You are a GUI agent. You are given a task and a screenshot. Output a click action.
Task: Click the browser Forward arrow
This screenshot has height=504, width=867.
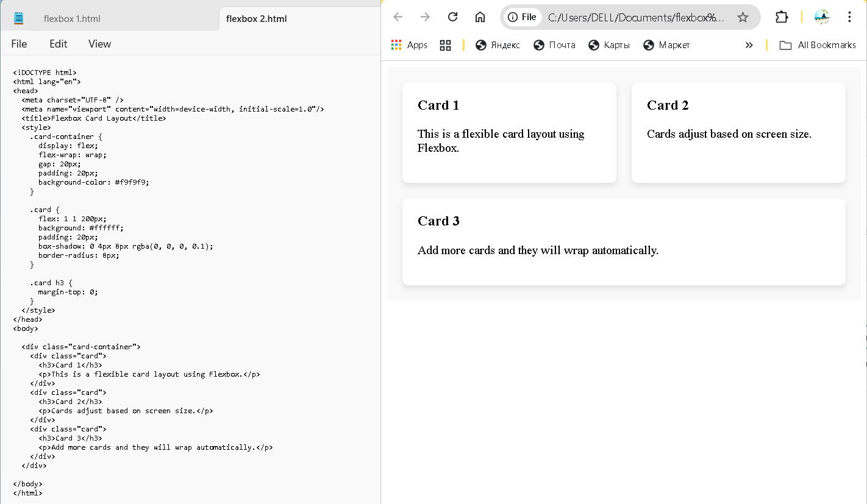pos(425,17)
